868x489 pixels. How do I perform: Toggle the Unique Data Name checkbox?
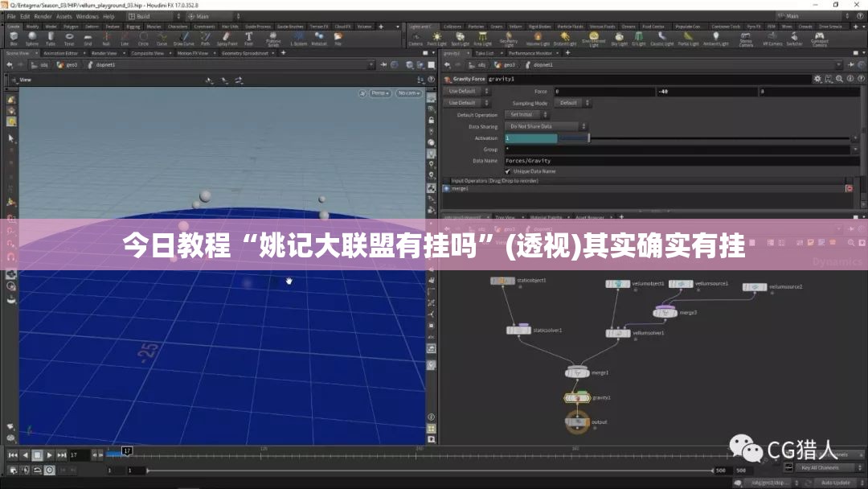pos(508,171)
